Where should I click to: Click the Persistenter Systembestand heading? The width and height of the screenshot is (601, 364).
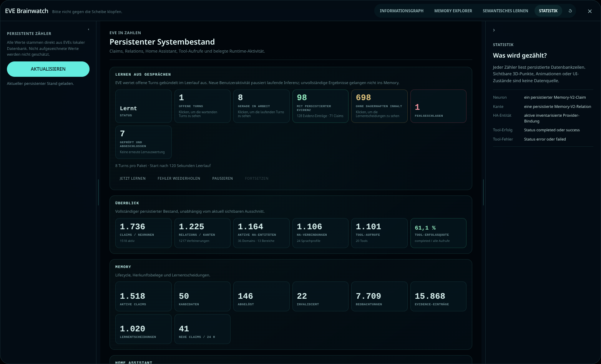(x=162, y=42)
